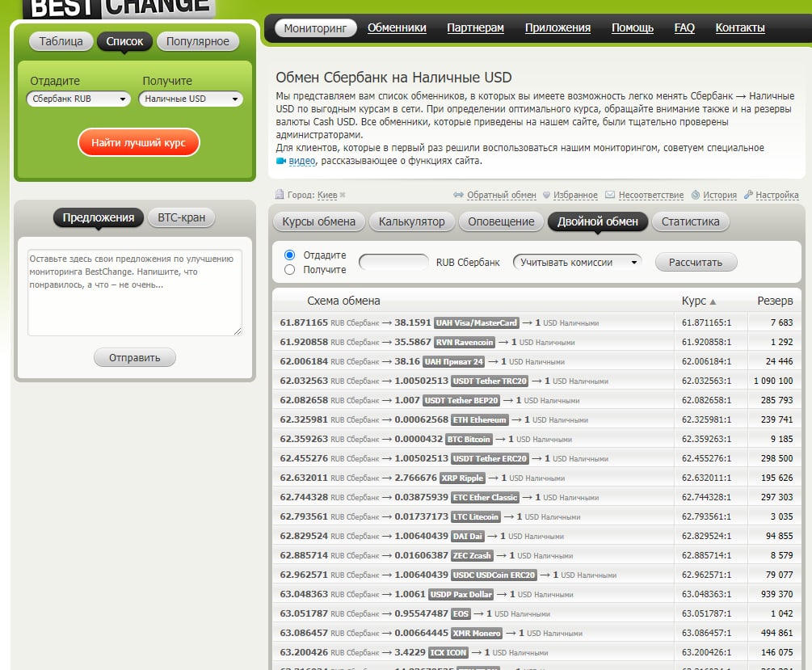Switch to the Популярное tab
This screenshot has height=670, width=812.
197,41
